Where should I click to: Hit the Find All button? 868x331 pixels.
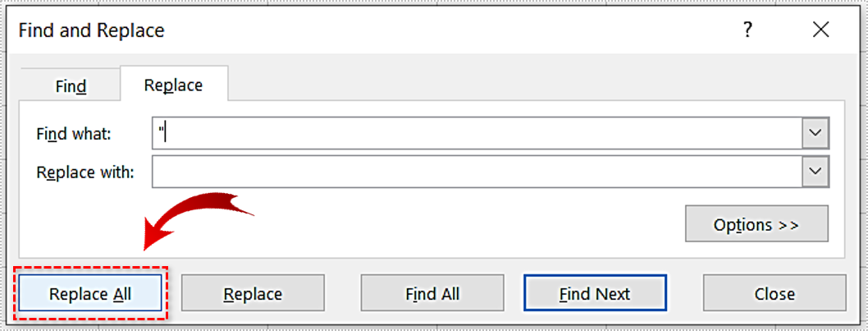tap(432, 293)
